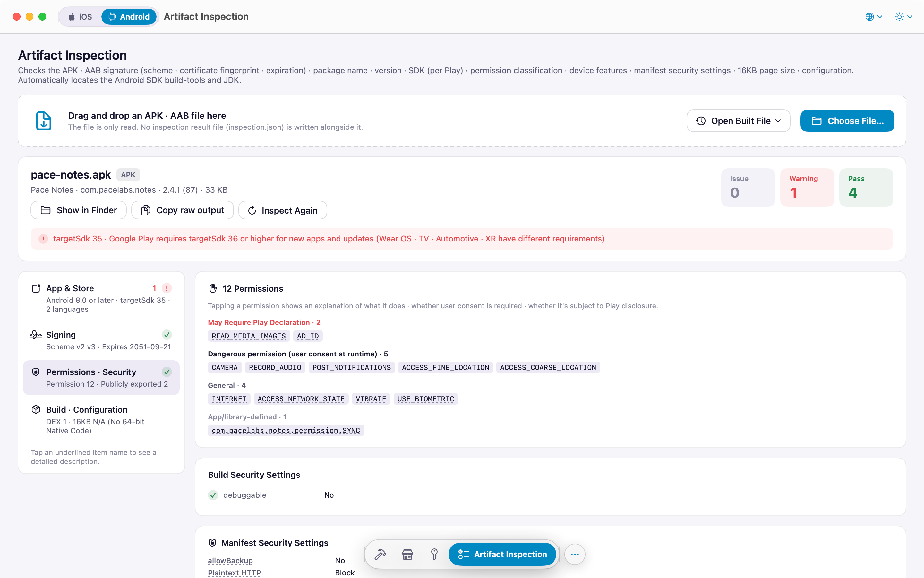The image size is (924, 578).
Task: Click the hand icon beside 12 Permissions
Action: 213,288
